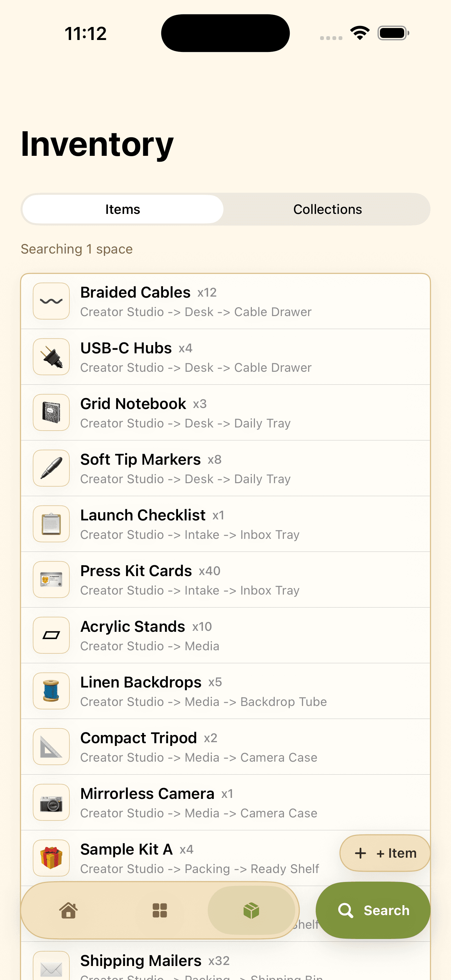Switch to the Items tab
This screenshot has width=451, height=980.
click(x=123, y=209)
